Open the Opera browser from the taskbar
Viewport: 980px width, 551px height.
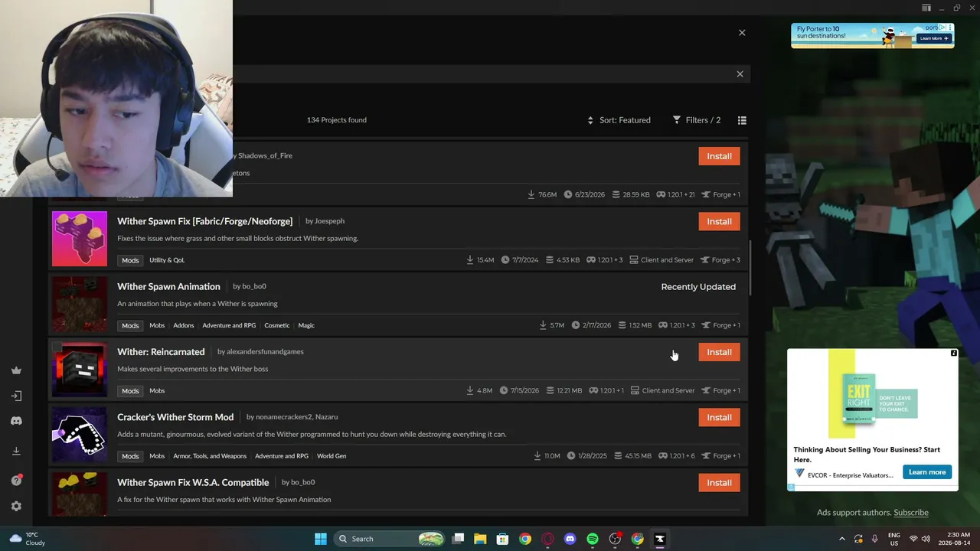(x=547, y=539)
